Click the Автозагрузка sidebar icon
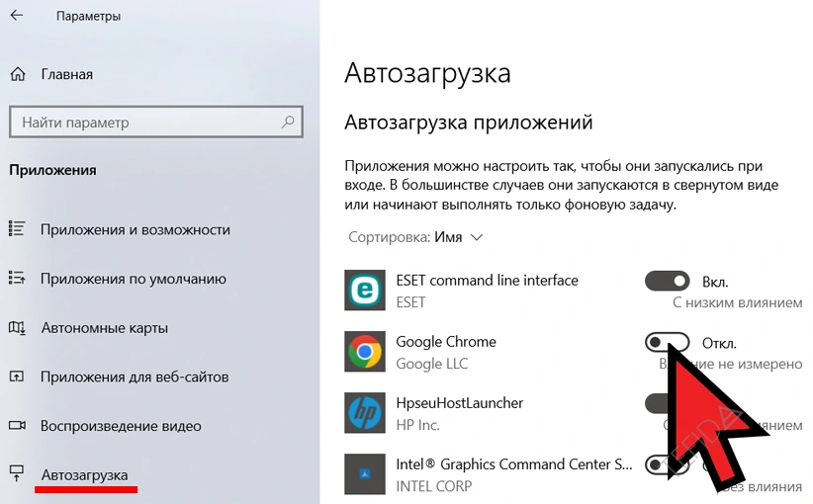The image size is (813, 504). (17, 473)
